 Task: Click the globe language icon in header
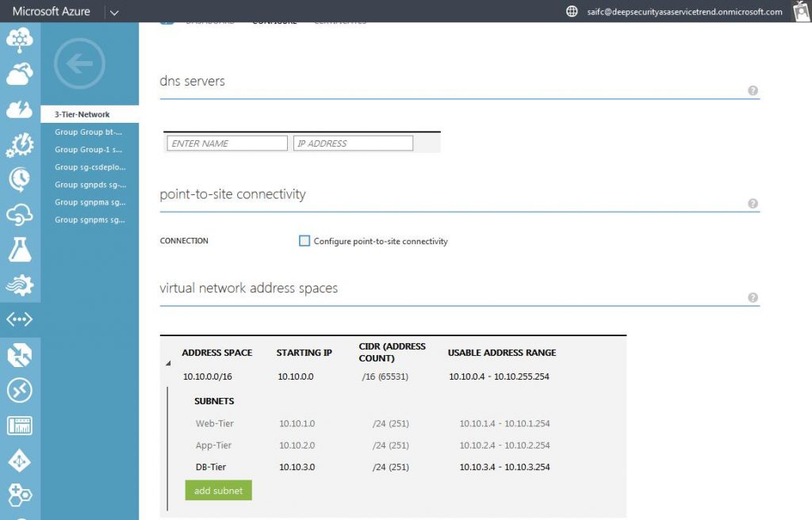pos(572,11)
